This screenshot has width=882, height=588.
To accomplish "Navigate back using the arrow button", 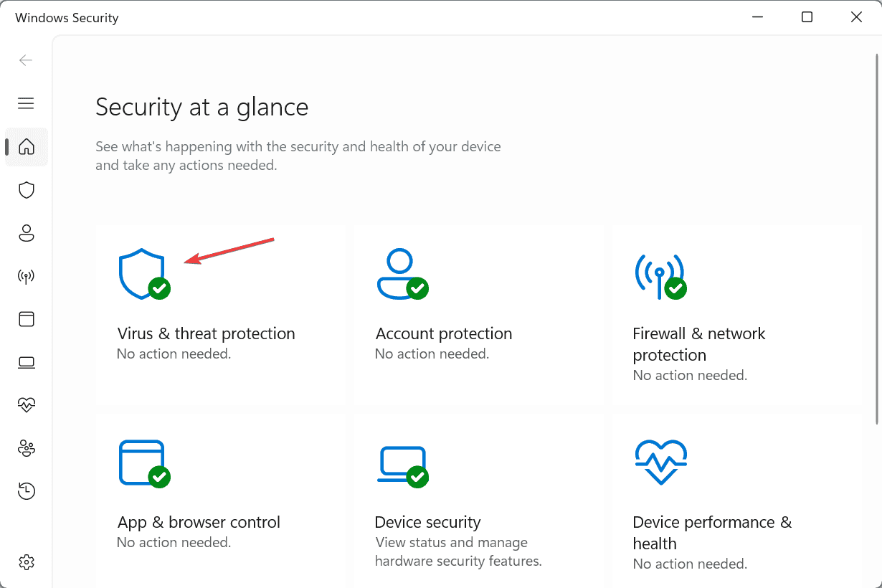I will (x=26, y=60).
